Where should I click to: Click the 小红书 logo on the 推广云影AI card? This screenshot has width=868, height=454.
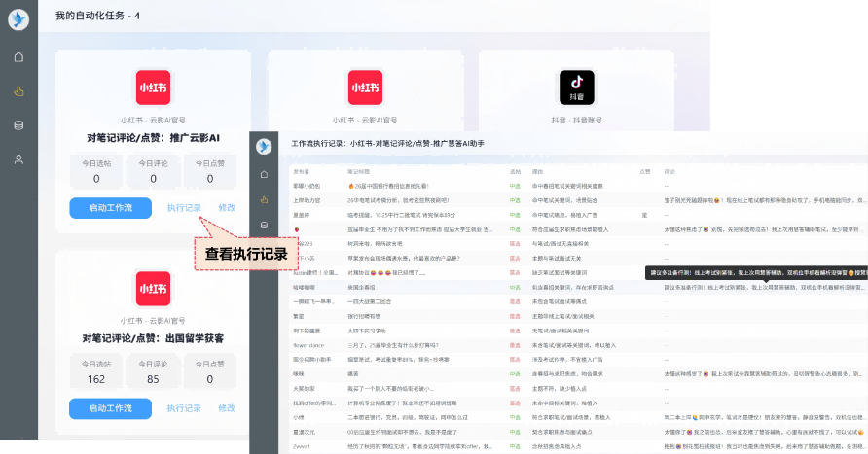tap(152, 87)
